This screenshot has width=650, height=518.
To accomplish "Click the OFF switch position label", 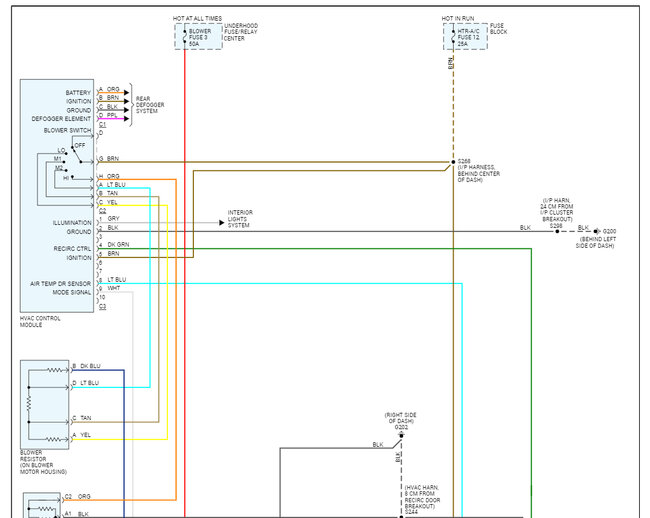I will coord(80,145).
